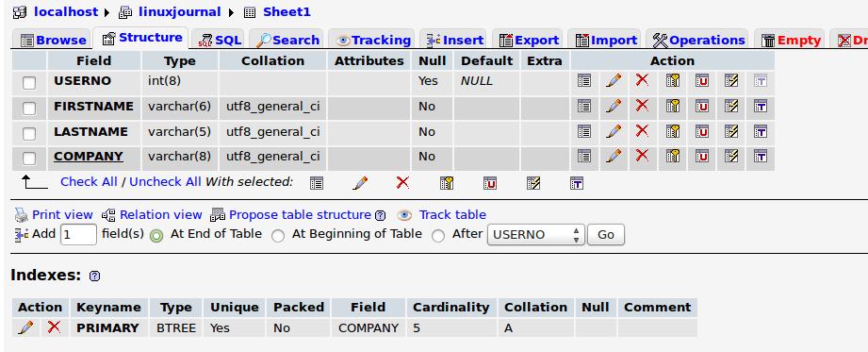Image resolution: width=868 pixels, height=352 pixels.
Task: Drop PRIMARY index red X icon
Action: [54, 327]
